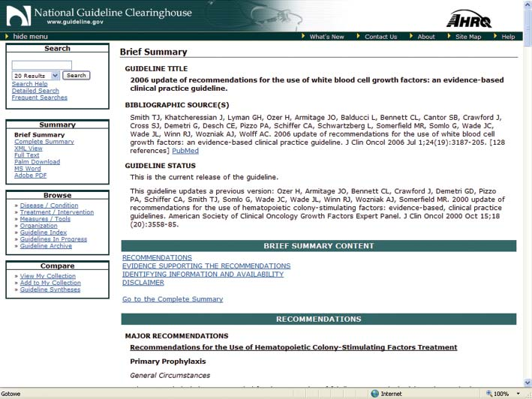Open the Complete Summary sidebar link
Screen dimensions: 532x399
(x=44, y=141)
